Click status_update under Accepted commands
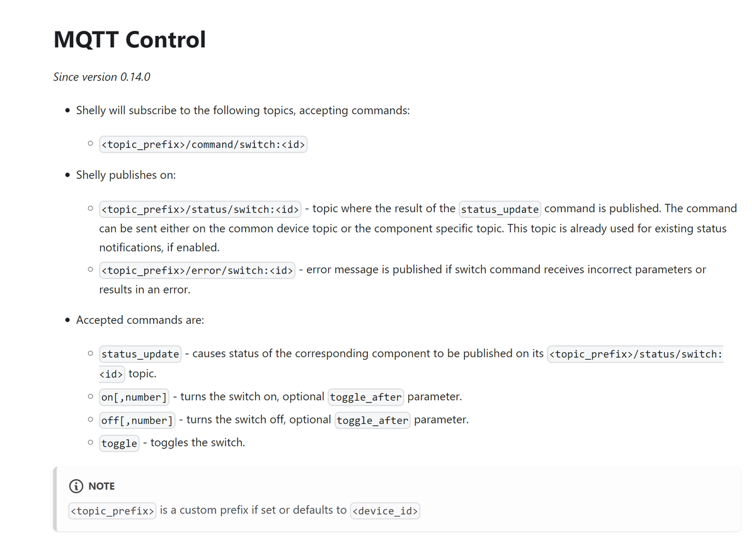756x550 pixels. 140,354
